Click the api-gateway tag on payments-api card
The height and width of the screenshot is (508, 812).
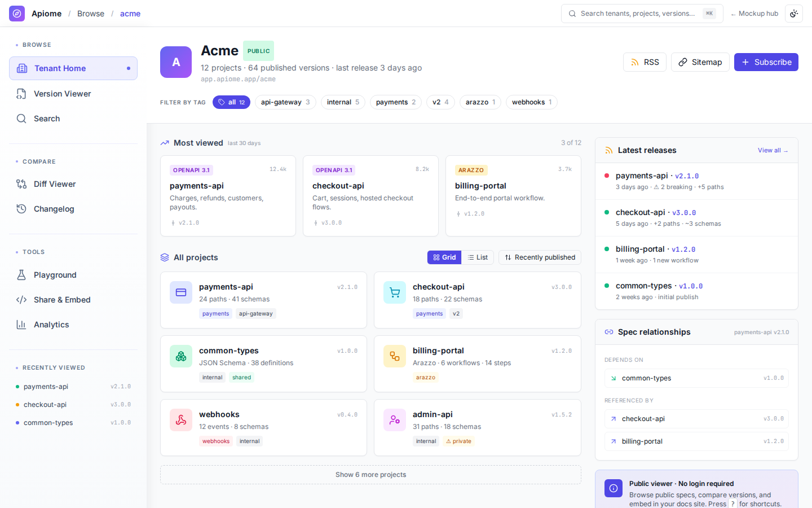(x=255, y=314)
